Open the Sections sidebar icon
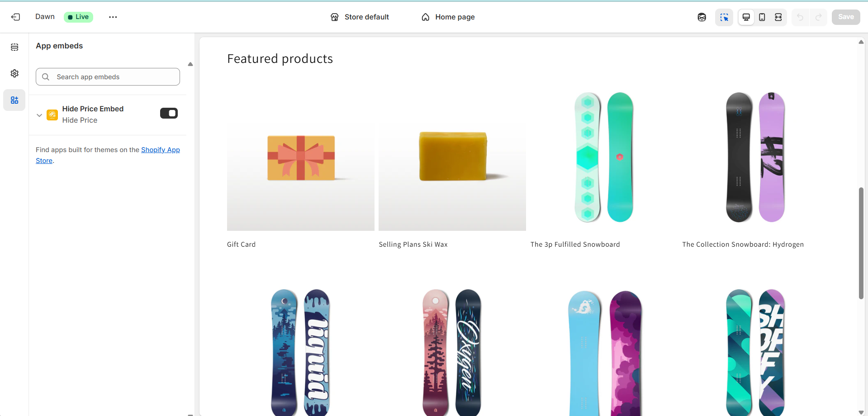The image size is (868, 416). 14,47
